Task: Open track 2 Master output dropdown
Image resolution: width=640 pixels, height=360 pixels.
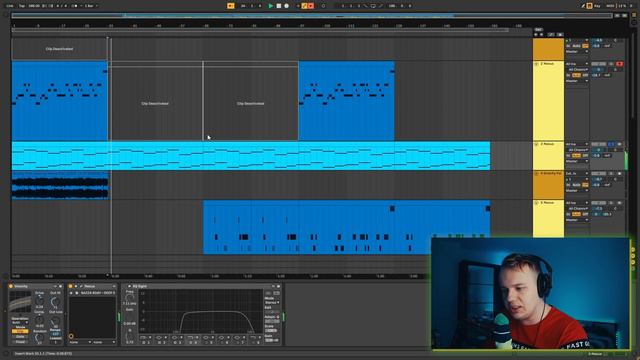Action: coord(577,81)
